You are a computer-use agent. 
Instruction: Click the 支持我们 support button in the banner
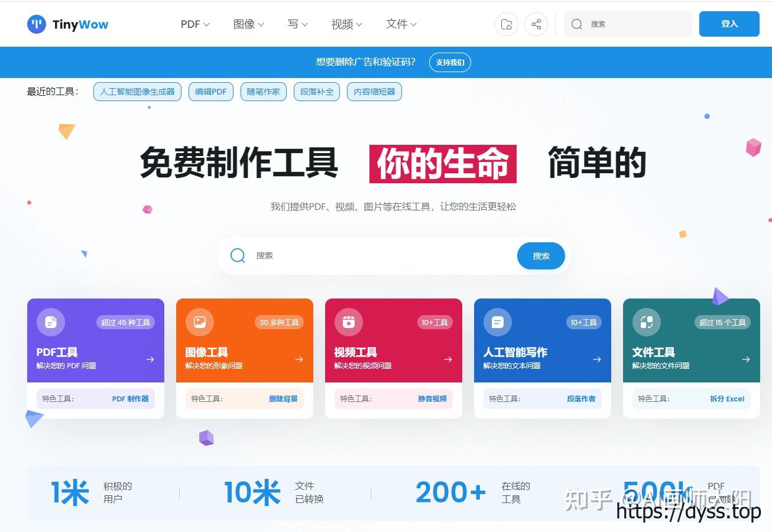(x=450, y=62)
